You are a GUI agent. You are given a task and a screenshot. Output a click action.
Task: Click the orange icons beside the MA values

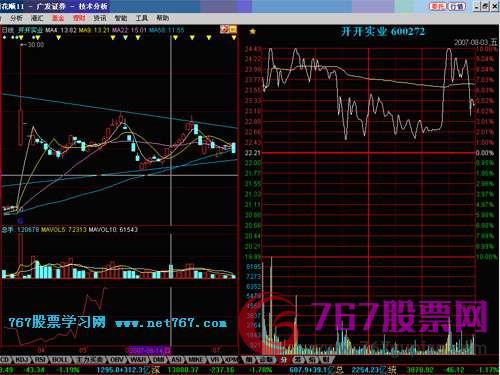click(228, 30)
